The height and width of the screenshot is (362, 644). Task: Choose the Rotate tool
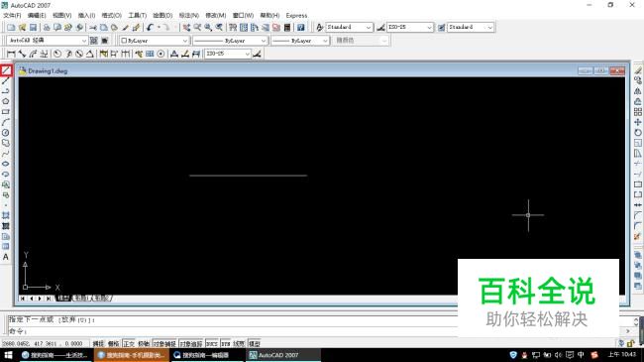[x=637, y=133]
